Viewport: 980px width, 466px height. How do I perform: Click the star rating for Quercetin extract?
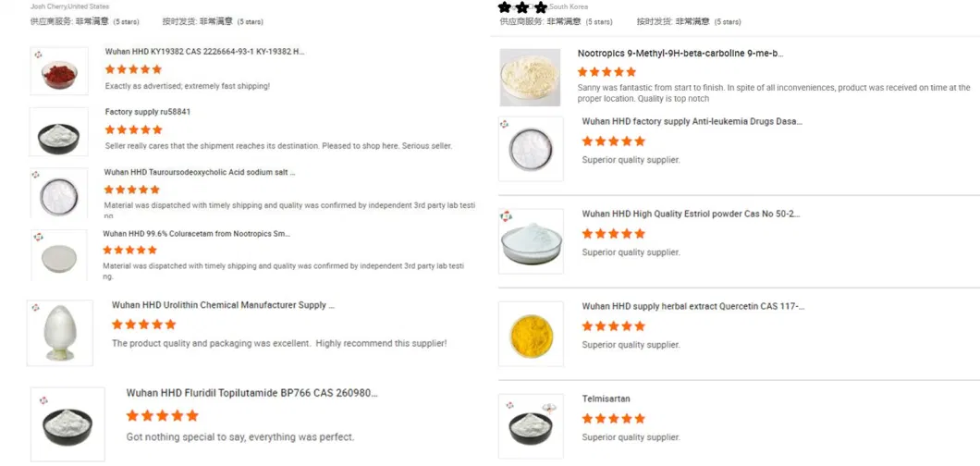click(x=613, y=326)
